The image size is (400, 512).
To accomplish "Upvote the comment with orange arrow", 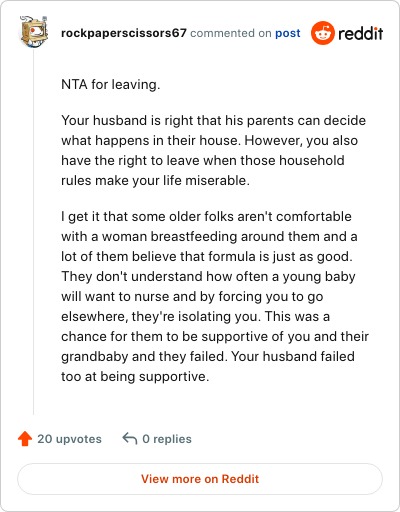I will tap(25, 439).
